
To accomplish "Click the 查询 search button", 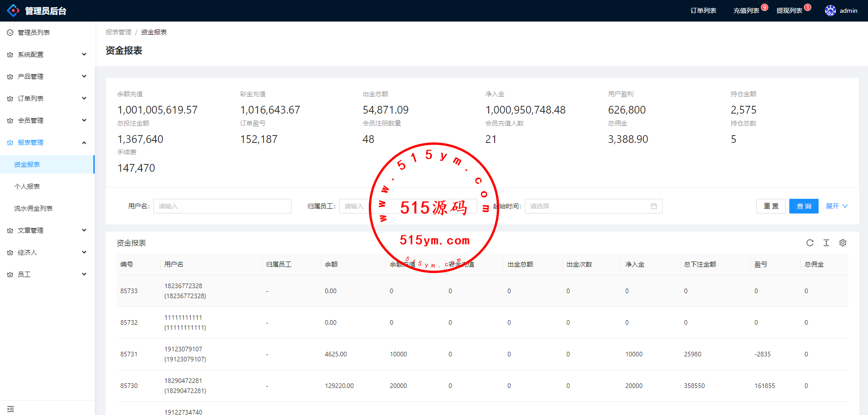I will pos(803,206).
